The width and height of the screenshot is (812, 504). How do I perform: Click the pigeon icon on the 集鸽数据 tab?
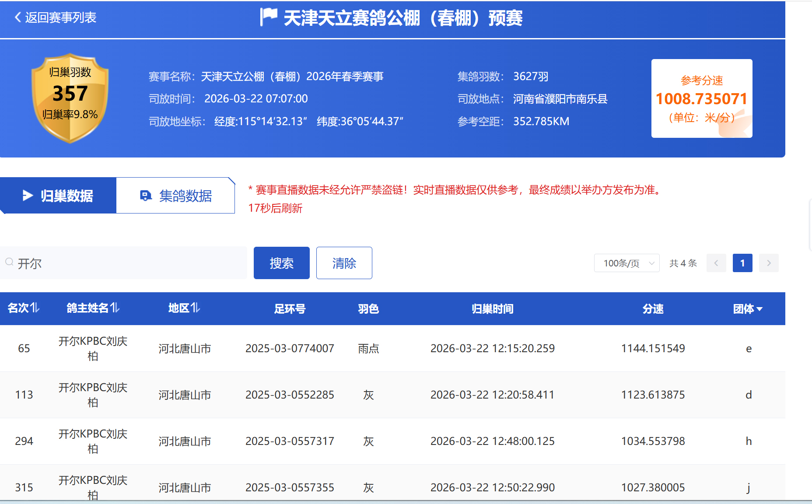click(x=145, y=196)
